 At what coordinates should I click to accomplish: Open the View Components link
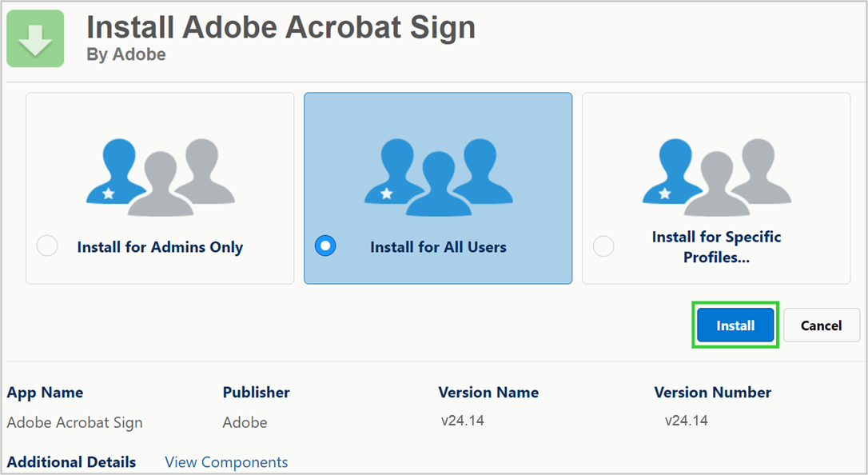[x=226, y=462]
